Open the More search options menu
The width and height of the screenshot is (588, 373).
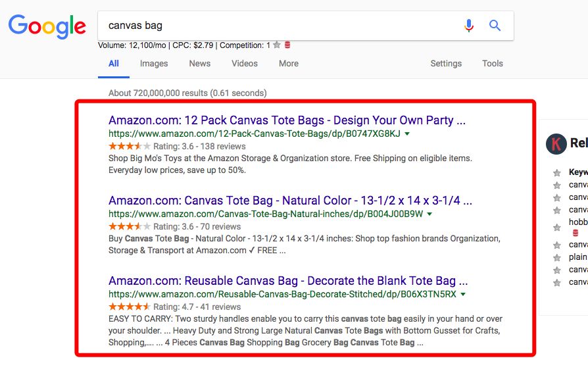[x=288, y=64]
